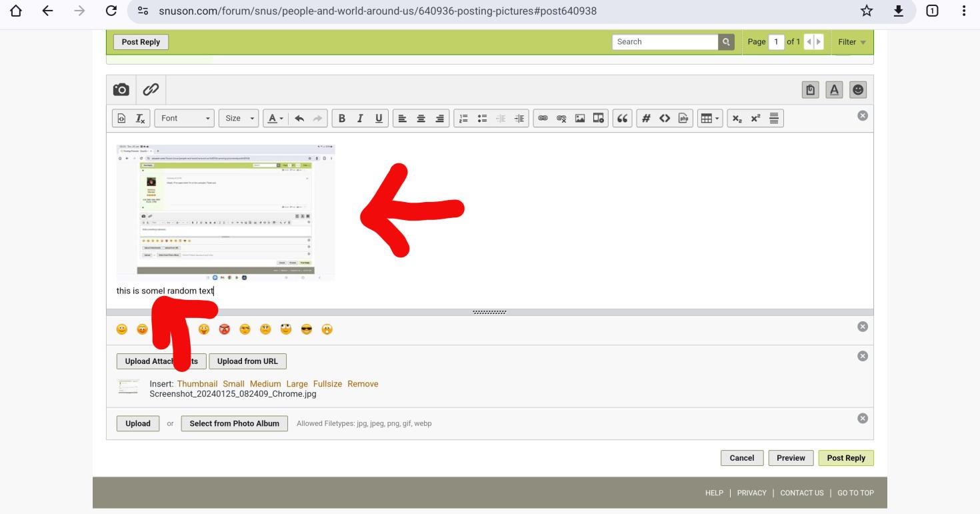
Task: Toggle the advanced editor 'A' button
Action: point(835,89)
